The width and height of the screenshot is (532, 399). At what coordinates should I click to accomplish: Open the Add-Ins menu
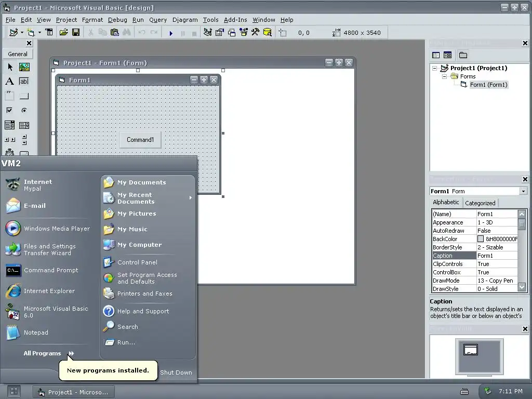coord(235,20)
